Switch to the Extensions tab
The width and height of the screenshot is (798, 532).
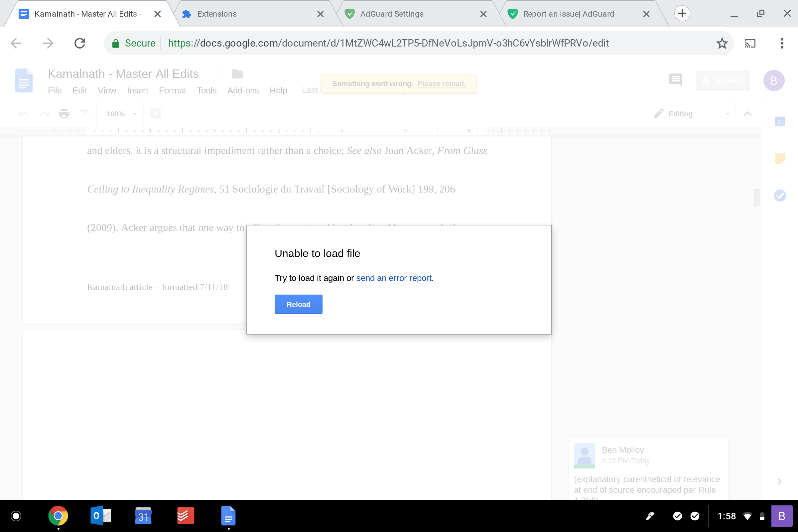pos(217,14)
